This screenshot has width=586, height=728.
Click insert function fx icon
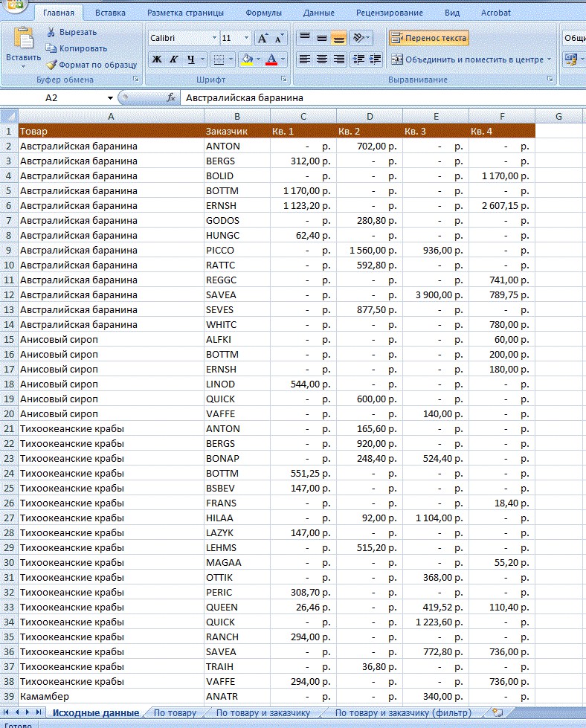tap(171, 97)
